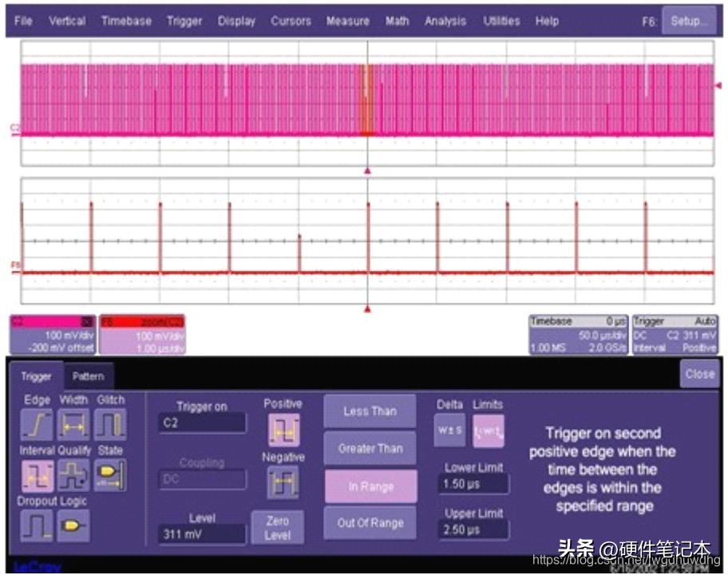Open the Math menu
This screenshot has height=575, width=728.
pyautogui.click(x=397, y=21)
